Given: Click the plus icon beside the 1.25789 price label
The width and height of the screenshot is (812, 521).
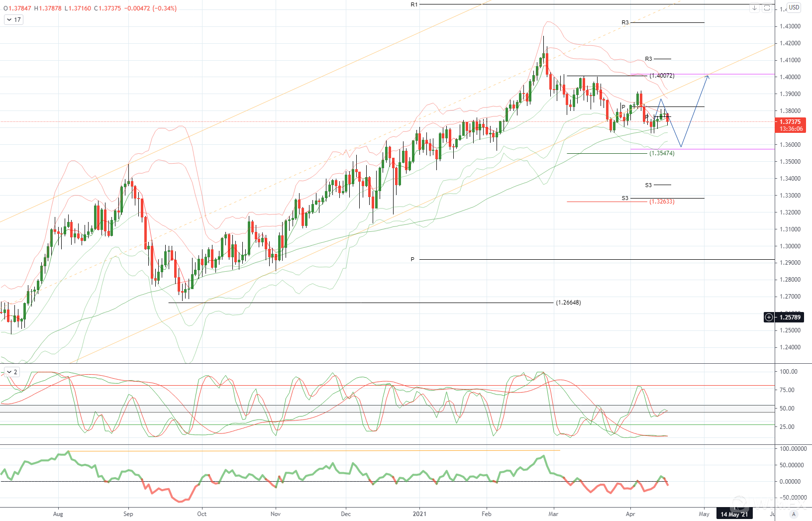Looking at the screenshot, I should click(x=769, y=317).
